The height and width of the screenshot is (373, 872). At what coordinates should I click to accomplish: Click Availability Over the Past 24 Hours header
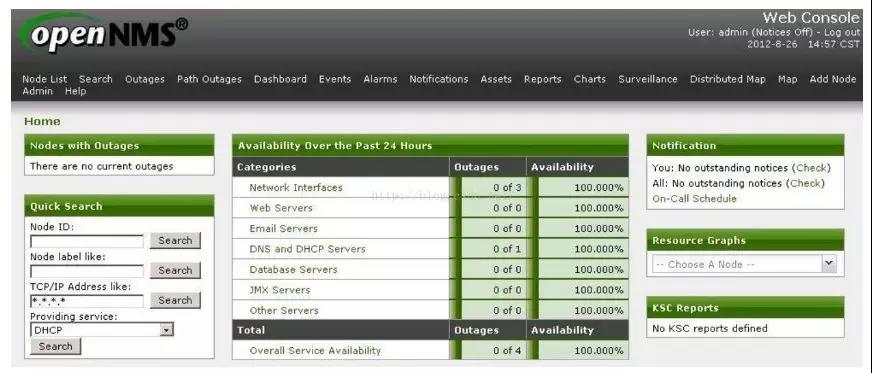(x=430, y=146)
